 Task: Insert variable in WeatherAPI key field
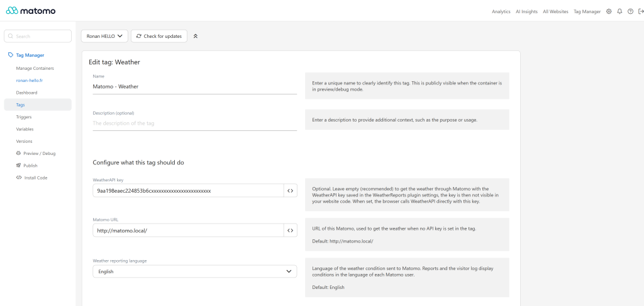pyautogui.click(x=291, y=191)
